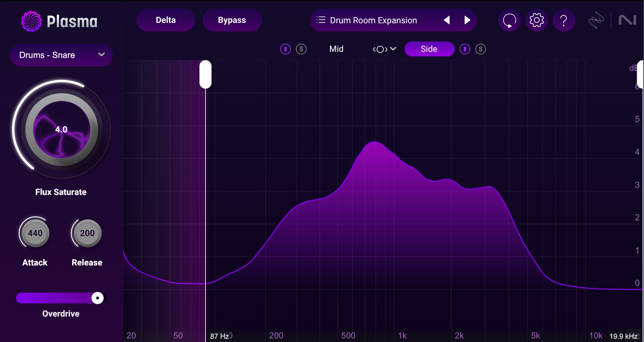The image size is (644, 342).
Task: Open the Drums - Snare dropdown
Action: (x=61, y=55)
